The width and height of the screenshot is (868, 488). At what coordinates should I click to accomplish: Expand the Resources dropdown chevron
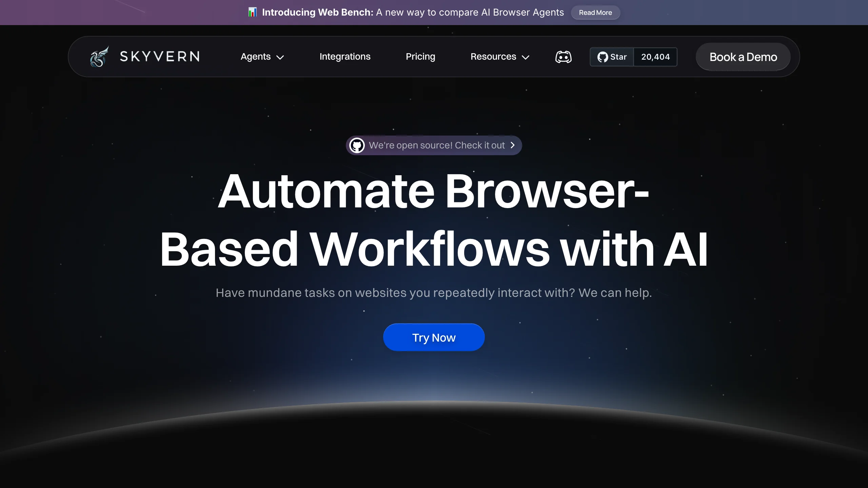click(526, 57)
